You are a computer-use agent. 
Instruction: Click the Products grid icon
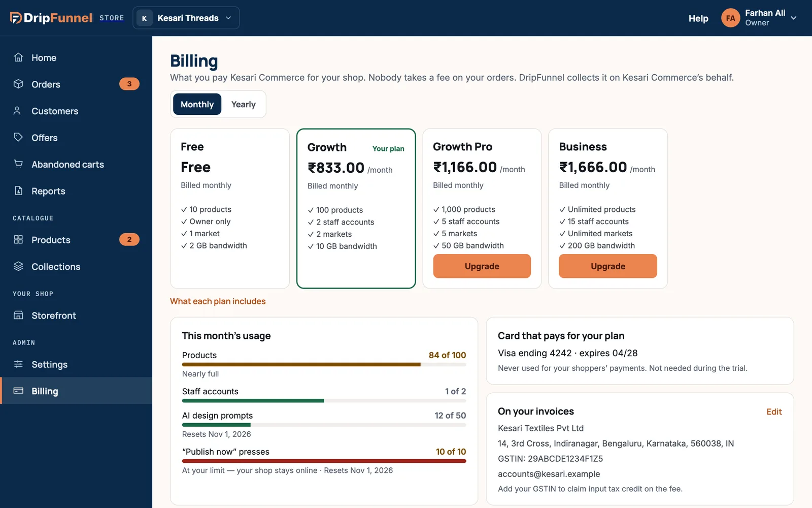click(x=18, y=239)
